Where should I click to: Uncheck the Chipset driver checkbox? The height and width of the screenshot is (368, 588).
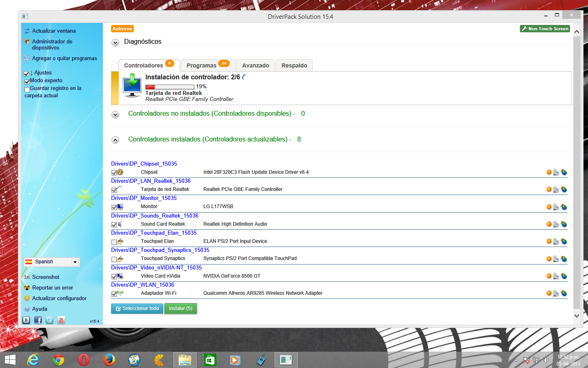114,173
